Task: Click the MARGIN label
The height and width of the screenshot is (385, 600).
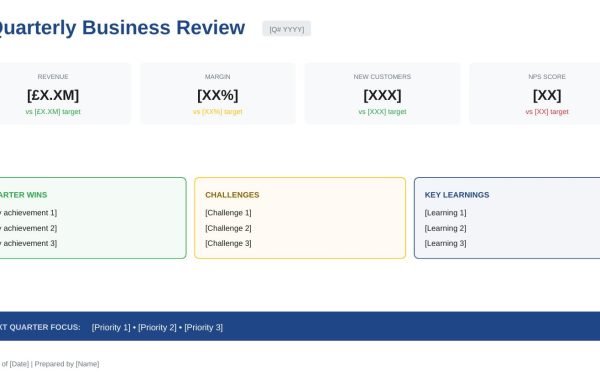Action: (x=217, y=77)
